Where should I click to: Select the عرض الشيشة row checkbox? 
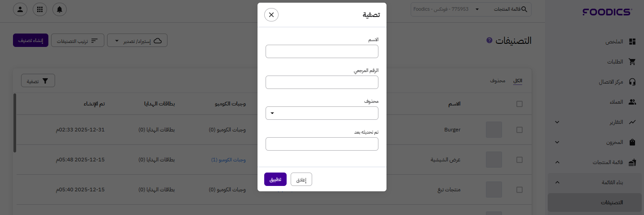(519, 160)
